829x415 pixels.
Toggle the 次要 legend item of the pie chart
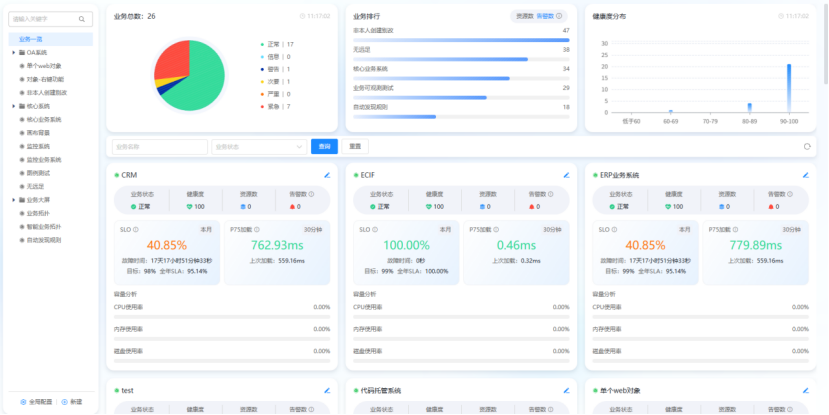[x=275, y=81]
